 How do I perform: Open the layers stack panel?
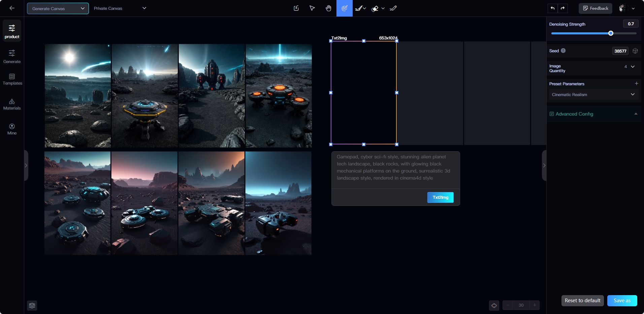tap(32, 306)
